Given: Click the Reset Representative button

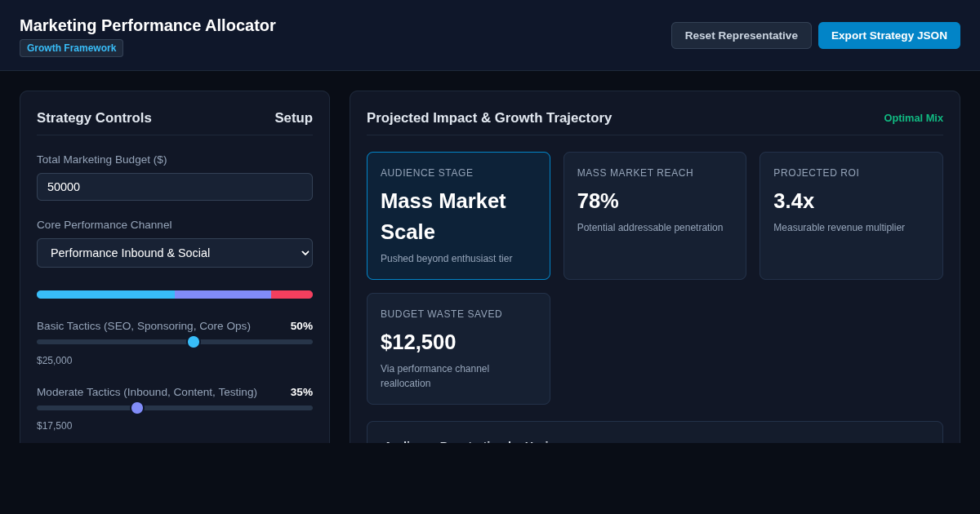Looking at the screenshot, I should [x=742, y=35].
